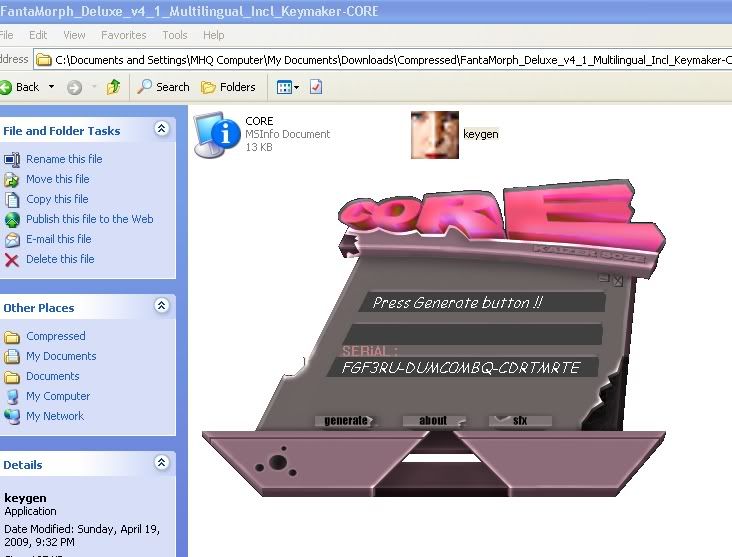Open the Favorites menu
The height and width of the screenshot is (557, 732).
pyautogui.click(x=124, y=35)
